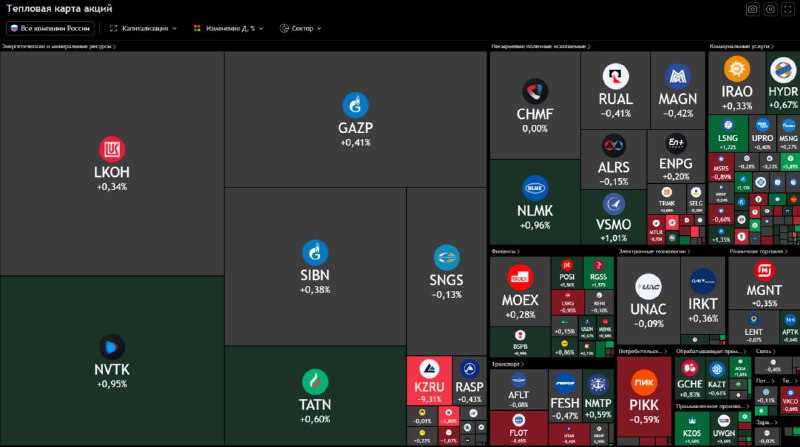
Task: Select the RGSS green tile
Action: [x=598, y=272]
